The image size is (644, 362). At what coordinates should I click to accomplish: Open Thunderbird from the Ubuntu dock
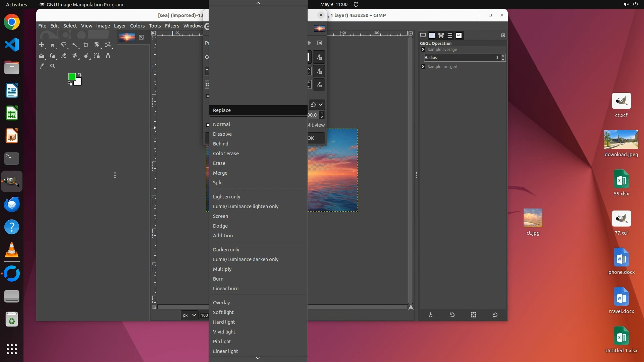tap(12, 204)
